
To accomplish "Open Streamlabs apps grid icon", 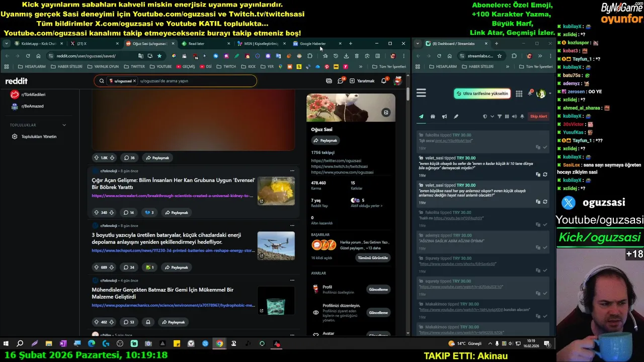I will click(x=519, y=94).
